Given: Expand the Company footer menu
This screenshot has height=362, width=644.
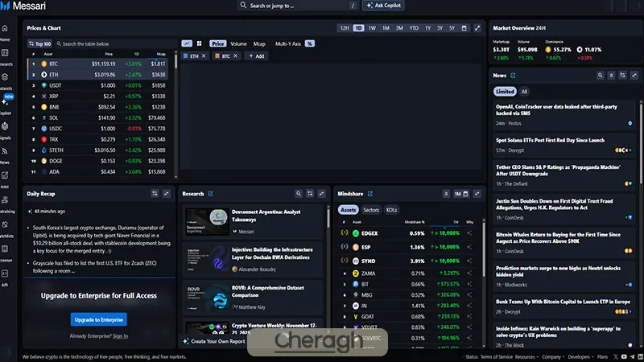Looking at the screenshot, I should pos(552,356).
